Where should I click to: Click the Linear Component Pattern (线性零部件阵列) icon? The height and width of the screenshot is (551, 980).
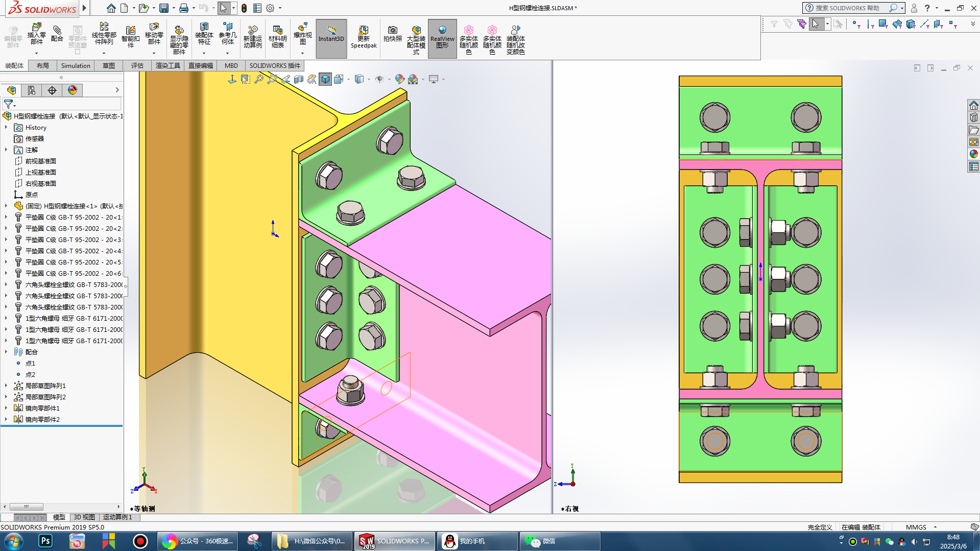(x=104, y=34)
